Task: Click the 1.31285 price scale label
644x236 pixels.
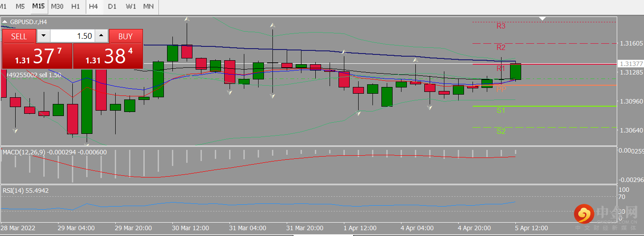Action: pyautogui.click(x=631, y=72)
